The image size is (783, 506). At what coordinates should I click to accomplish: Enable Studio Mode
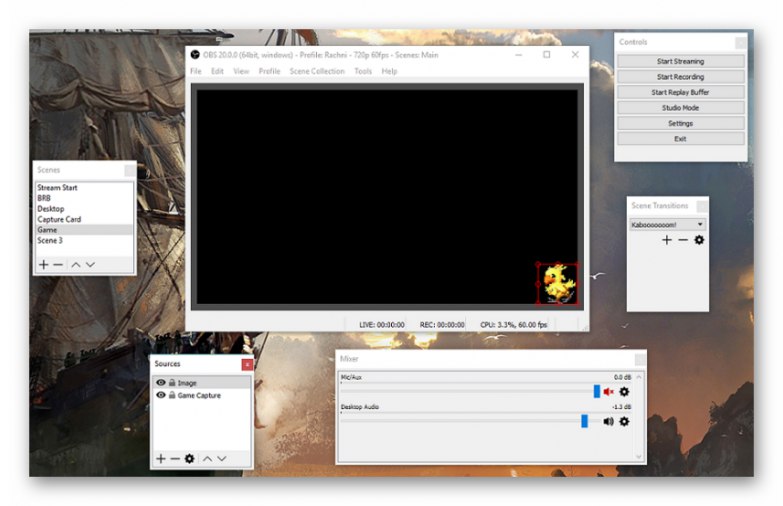pyautogui.click(x=681, y=108)
